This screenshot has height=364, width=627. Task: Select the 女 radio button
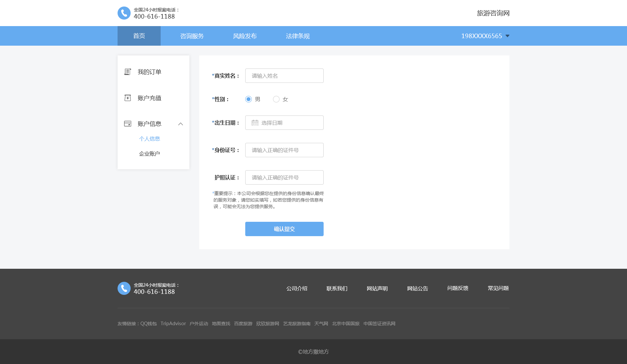coord(276,99)
